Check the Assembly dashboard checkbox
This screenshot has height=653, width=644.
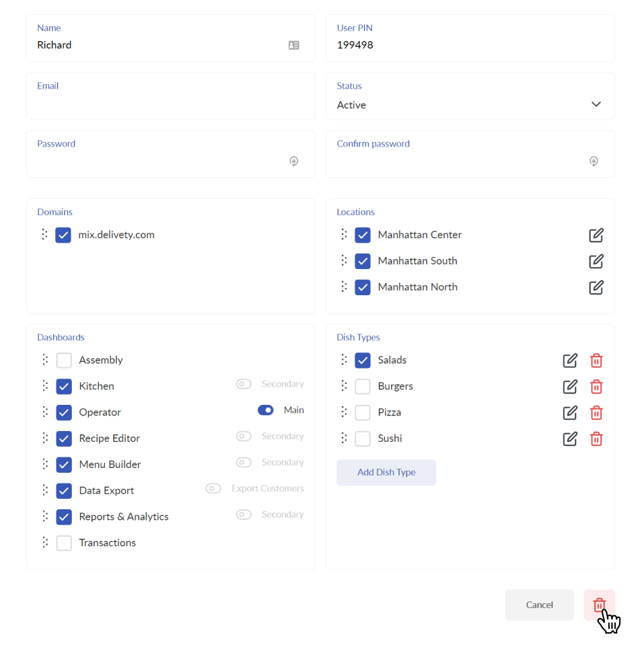click(64, 360)
